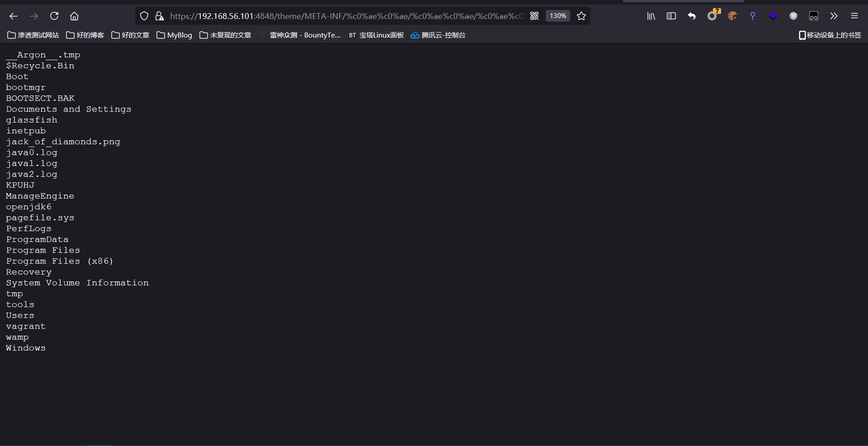Screen dimensions: 868x446
Task: Click the square extension icon beside overflow
Action: 814,16
